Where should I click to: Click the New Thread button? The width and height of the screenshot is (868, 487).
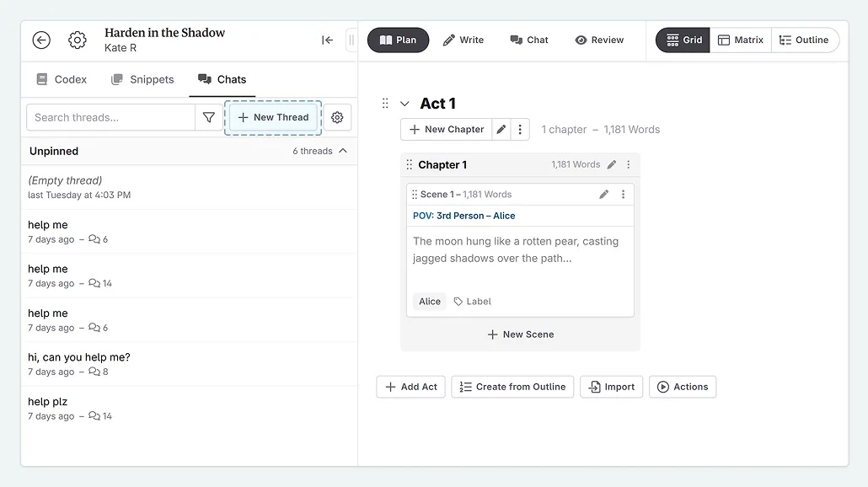point(272,117)
